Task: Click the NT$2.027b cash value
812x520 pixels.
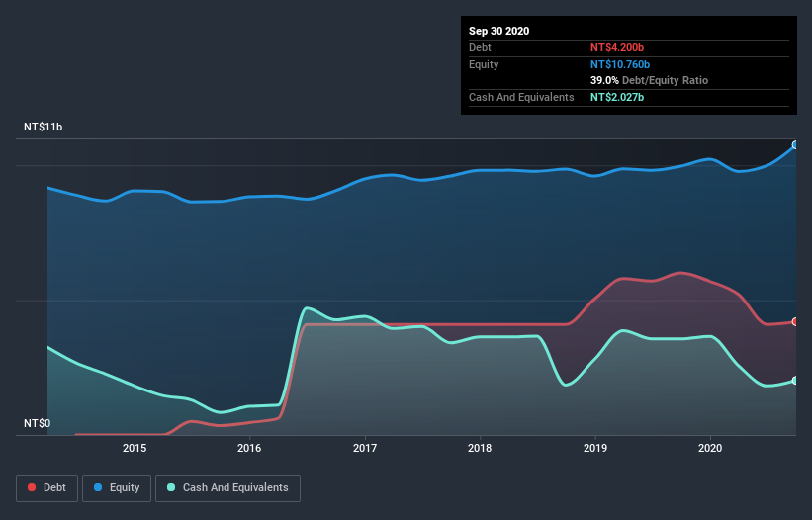Action: pos(617,97)
